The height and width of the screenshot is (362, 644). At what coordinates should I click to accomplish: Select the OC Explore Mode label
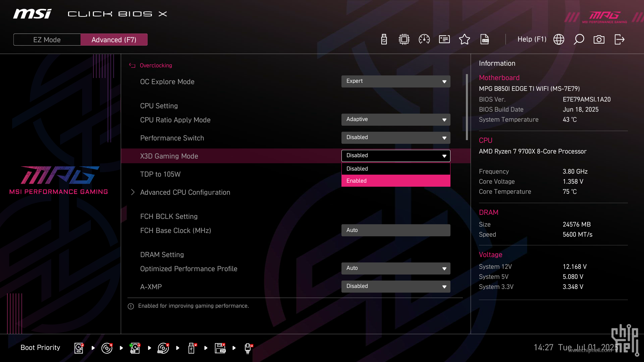[x=167, y=82]
